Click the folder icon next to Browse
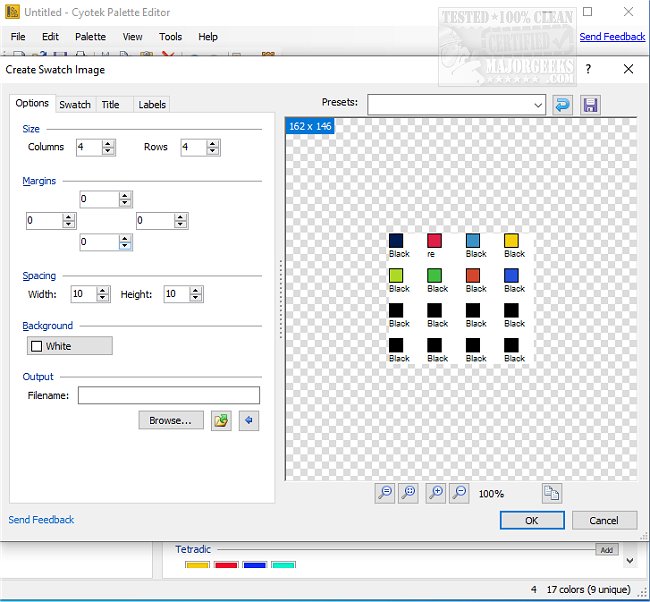Screen dimensions: 650x602 tap(221, 421)
